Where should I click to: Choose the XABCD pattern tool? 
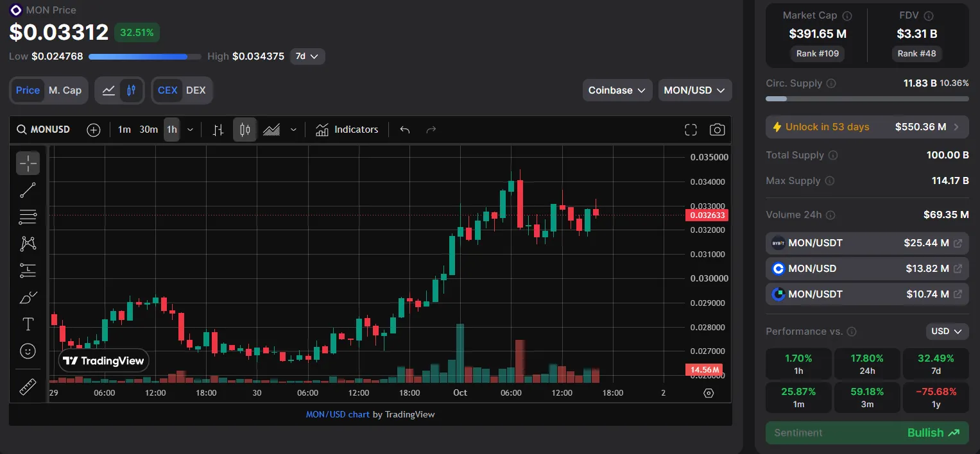(x=28, y=244)
